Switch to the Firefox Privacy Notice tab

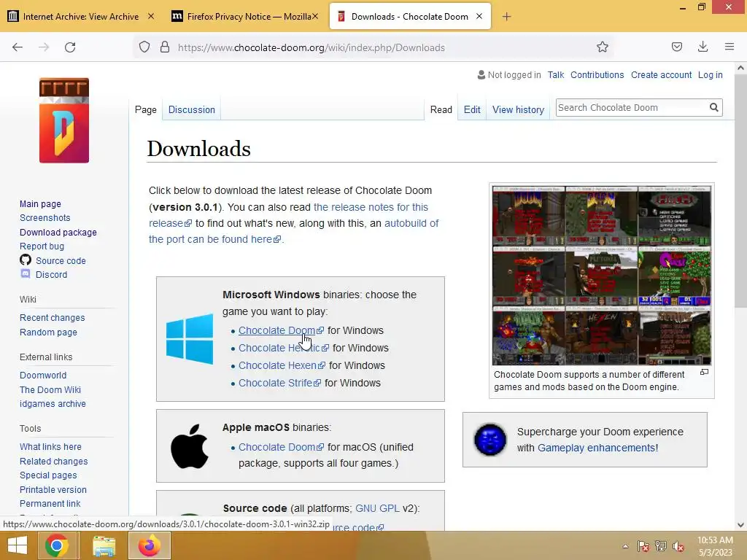pyautogui.click(x=244, y=17)
